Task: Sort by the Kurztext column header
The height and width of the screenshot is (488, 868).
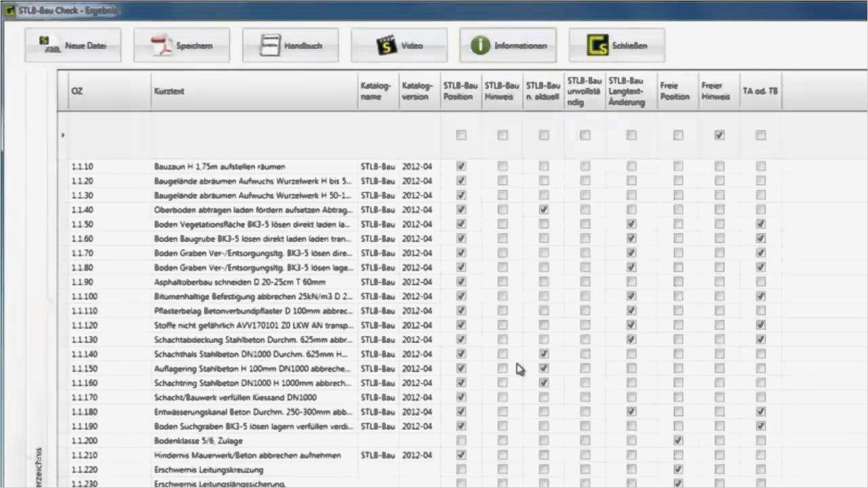Action: pyautogui.click(x=255, y=91)
